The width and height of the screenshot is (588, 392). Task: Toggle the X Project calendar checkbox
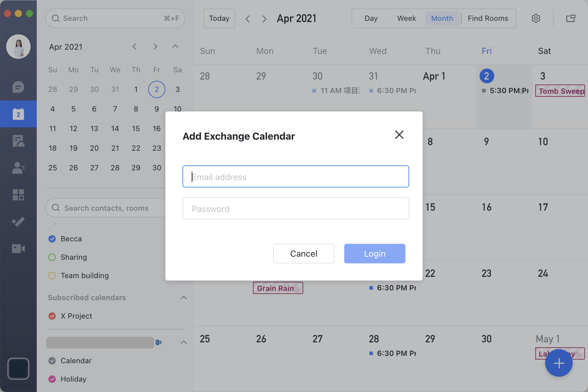point(52,316)
